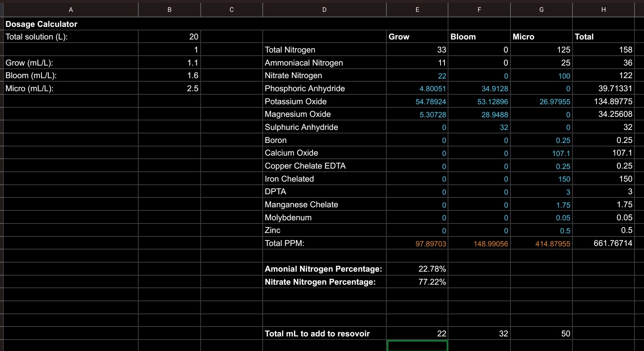This screenshot has height=351, width=644.
Task: Click the column D header
Action: [x=324, y=9]
